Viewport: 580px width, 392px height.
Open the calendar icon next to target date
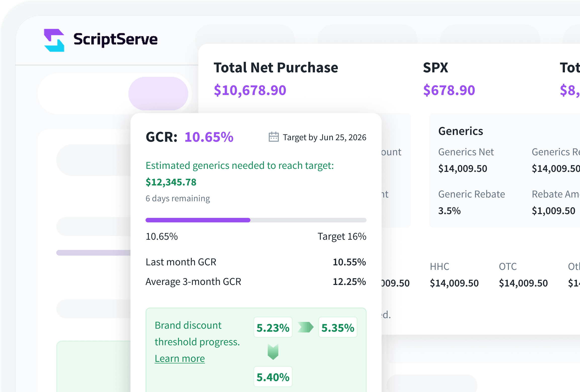click(x=273, y=137)
